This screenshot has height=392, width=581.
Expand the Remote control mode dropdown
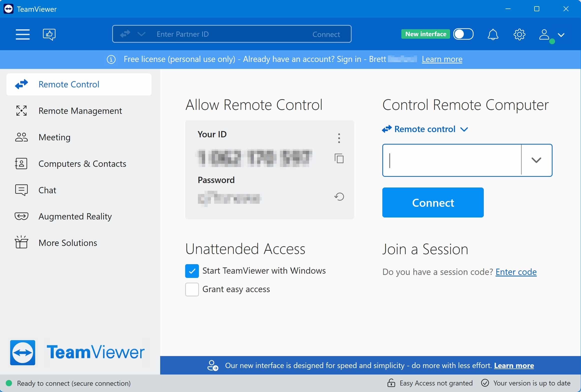pos(464,129)
